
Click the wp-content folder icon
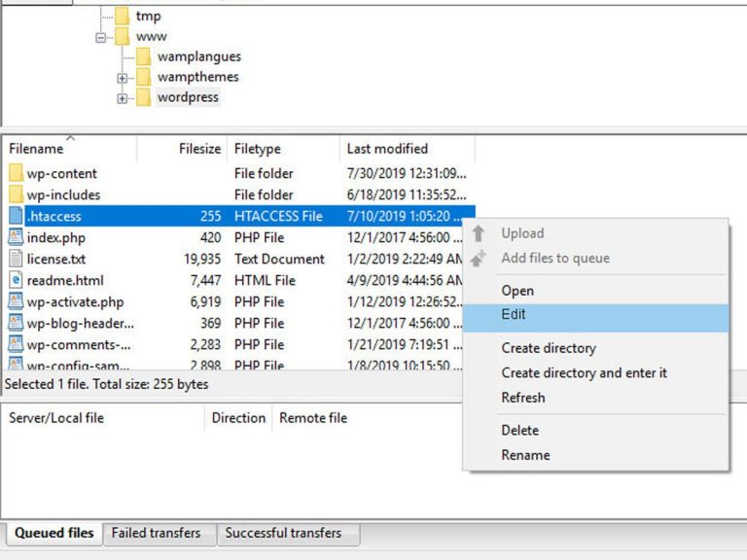click(16, 173)
